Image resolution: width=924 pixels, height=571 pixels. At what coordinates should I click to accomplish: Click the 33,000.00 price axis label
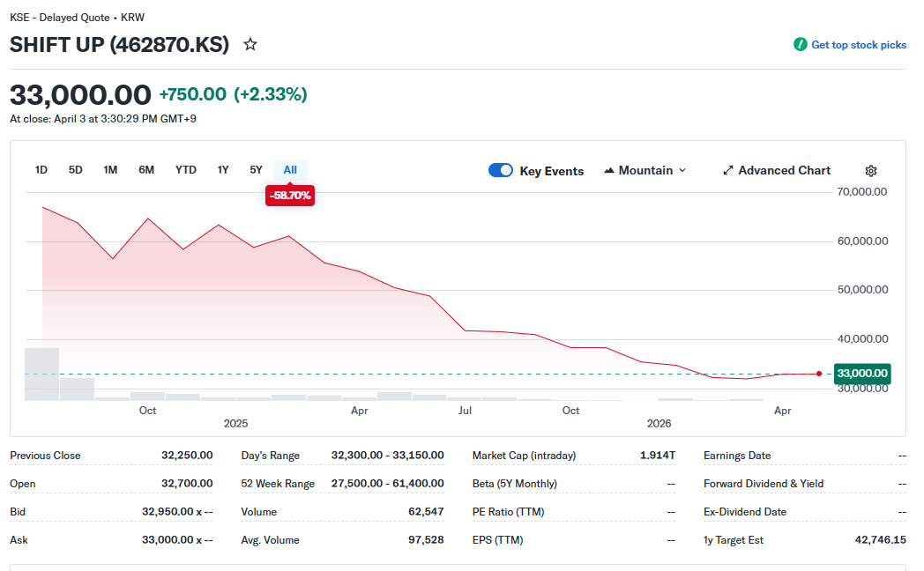(862, 374)
